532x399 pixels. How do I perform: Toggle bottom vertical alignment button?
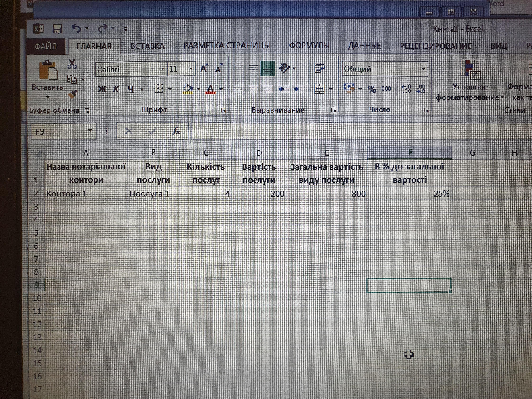(268, 68)
